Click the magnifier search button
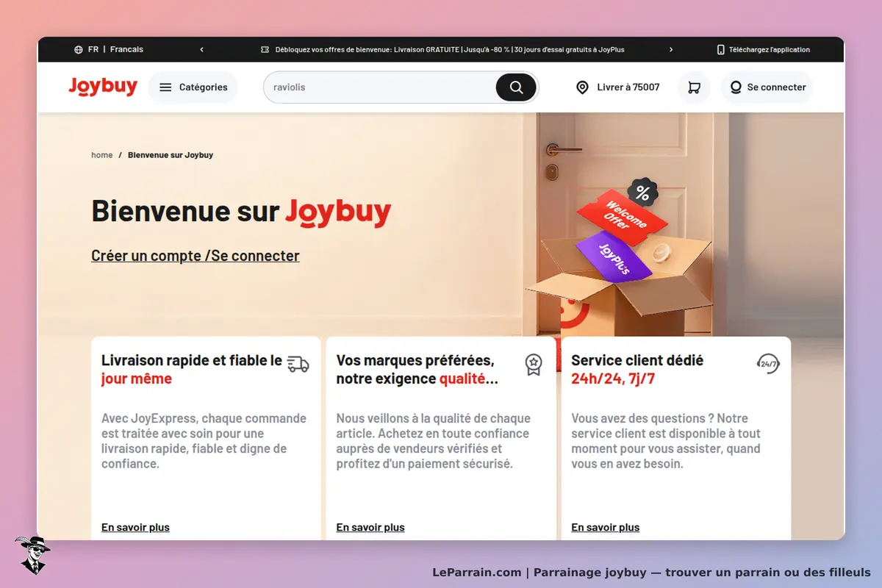882x588 pixels. 516,87
